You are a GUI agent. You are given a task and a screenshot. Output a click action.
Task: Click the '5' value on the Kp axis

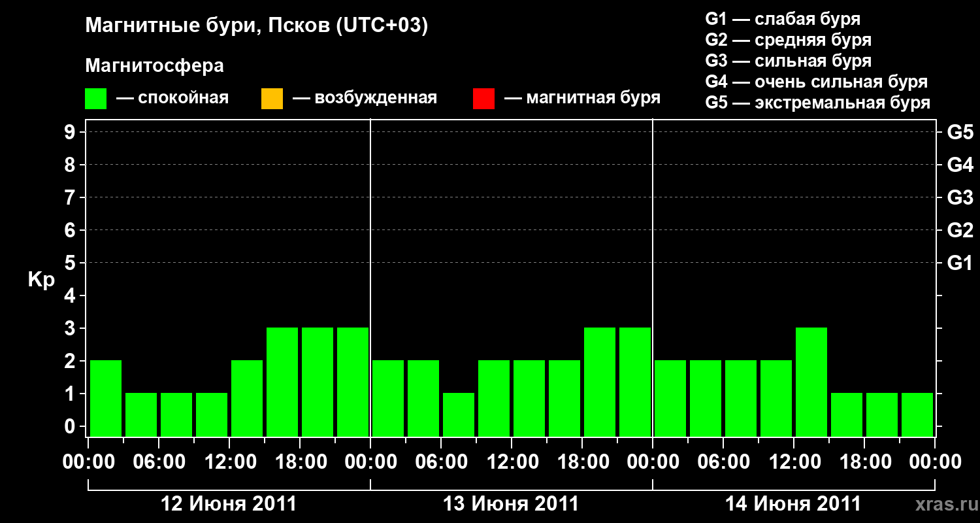point(71,263)
